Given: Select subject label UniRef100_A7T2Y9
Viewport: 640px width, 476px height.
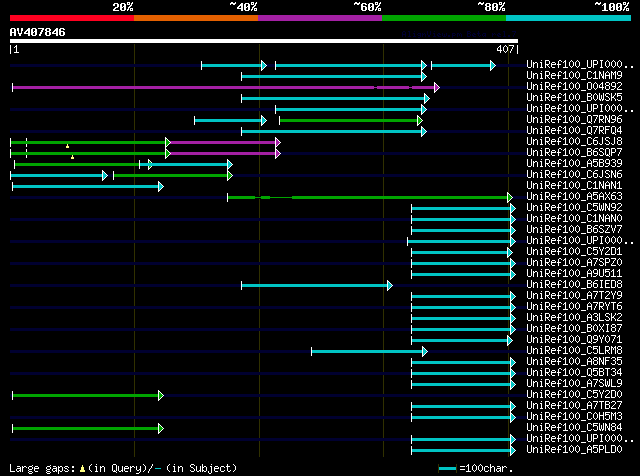Looking at the screenshot, I should [x=574, y=296].
